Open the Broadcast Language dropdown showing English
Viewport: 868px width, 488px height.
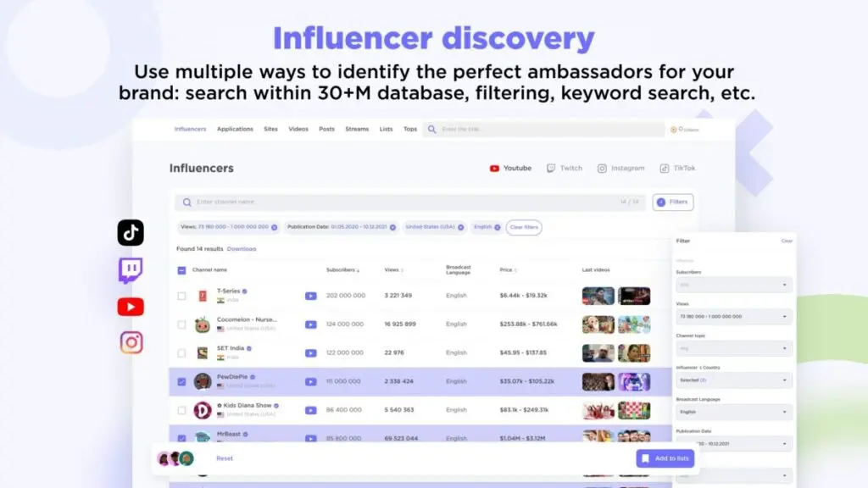[x=733, y=412]
